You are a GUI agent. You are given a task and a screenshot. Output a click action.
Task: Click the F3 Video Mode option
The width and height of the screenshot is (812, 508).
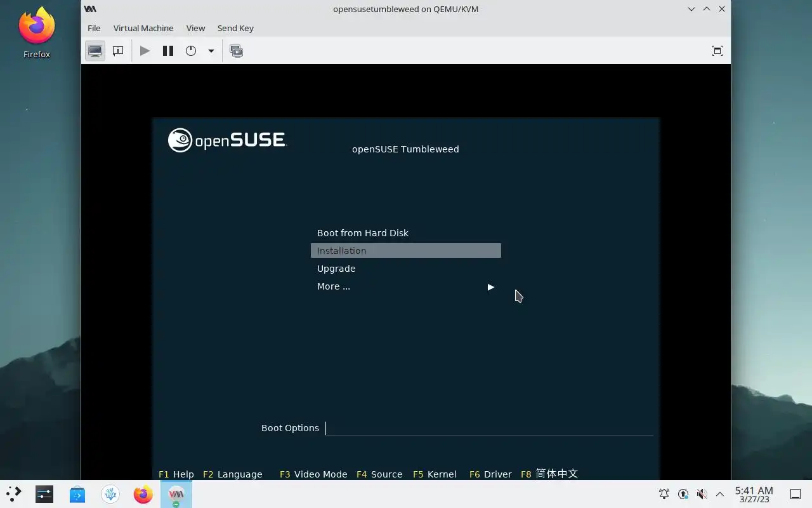pos(313,474)
